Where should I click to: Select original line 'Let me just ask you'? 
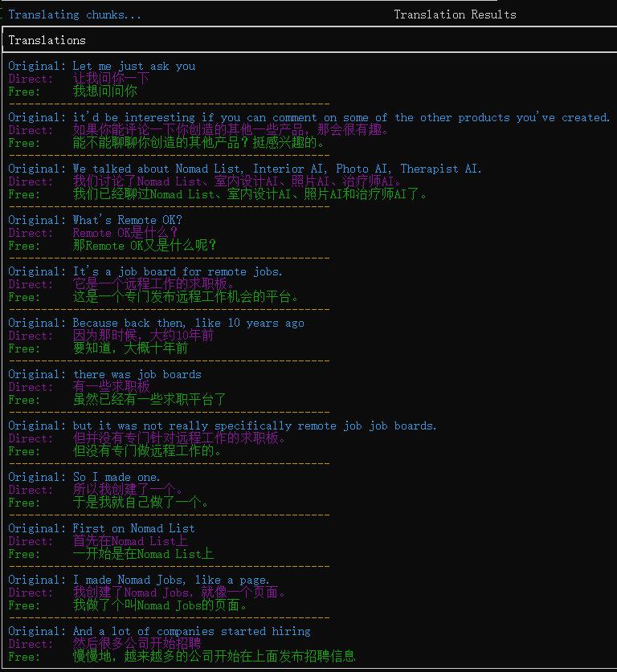[134, 66]
